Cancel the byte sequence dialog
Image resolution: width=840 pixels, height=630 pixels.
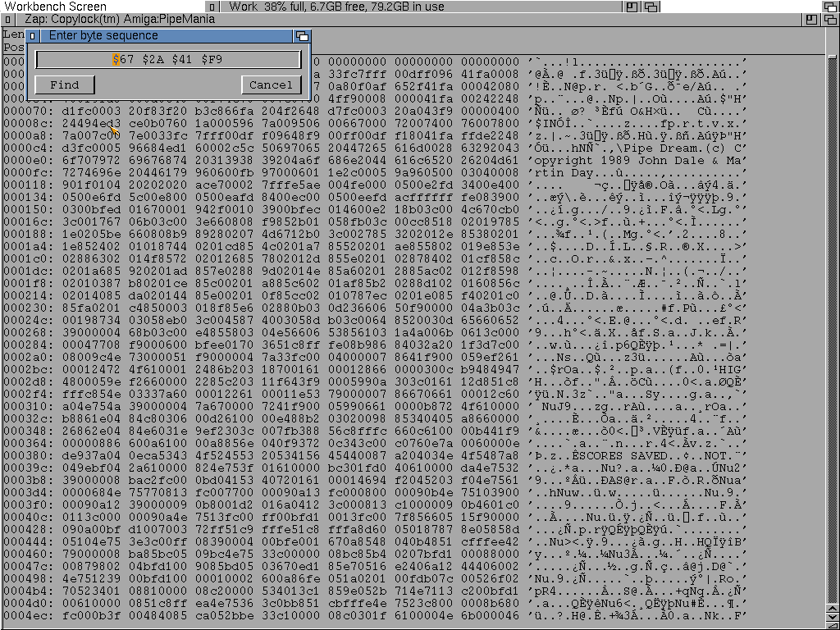(x=271, y=84)
